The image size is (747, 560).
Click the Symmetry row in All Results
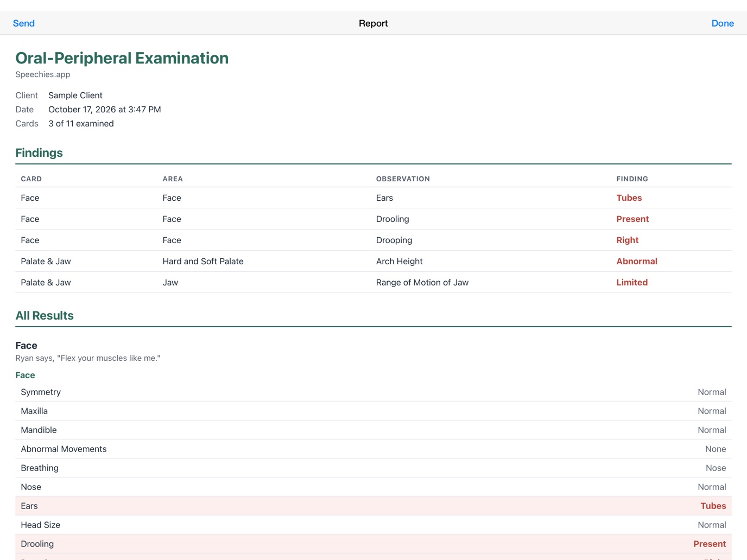(373, 392)
